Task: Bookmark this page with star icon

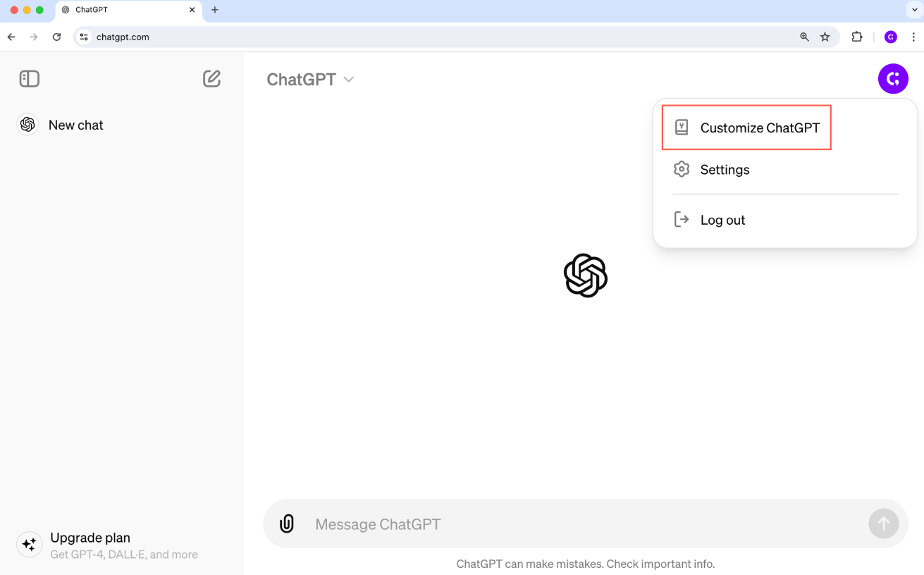Action: coord(825,37)
